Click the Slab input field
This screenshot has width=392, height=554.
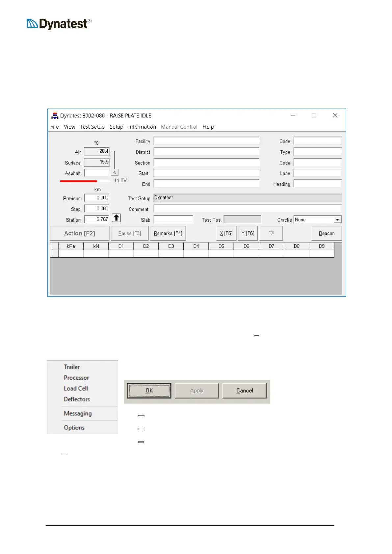(x=173, y=220)
